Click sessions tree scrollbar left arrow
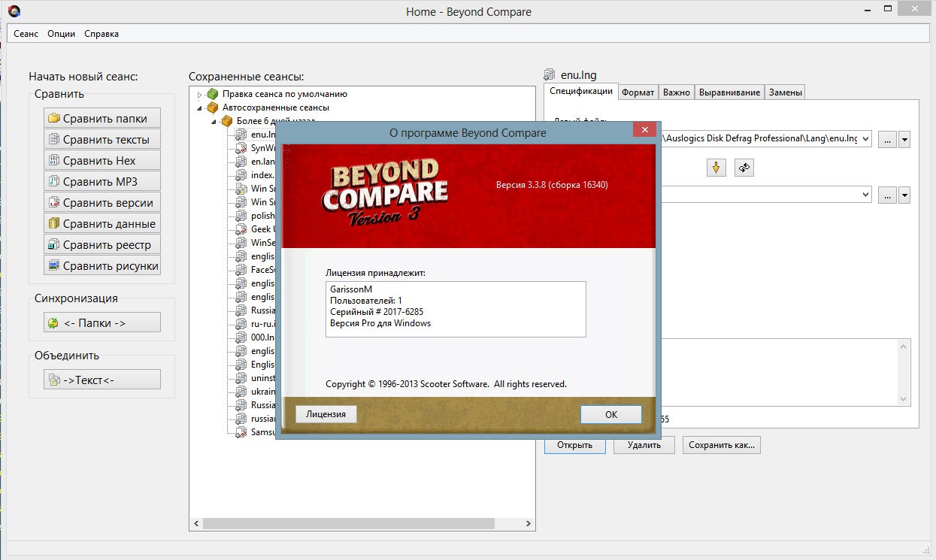936x560 pixels. click(x=197, y=524)
